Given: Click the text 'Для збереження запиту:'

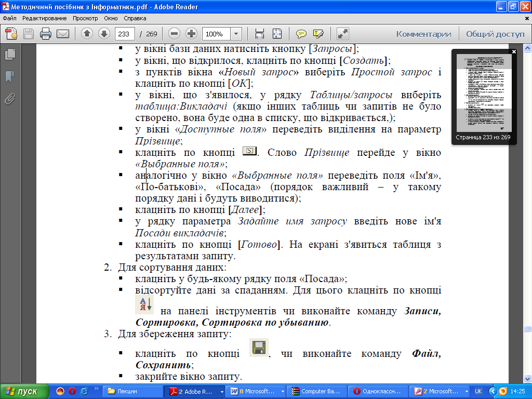Looking at the screenshot, I should click(175, 334).
